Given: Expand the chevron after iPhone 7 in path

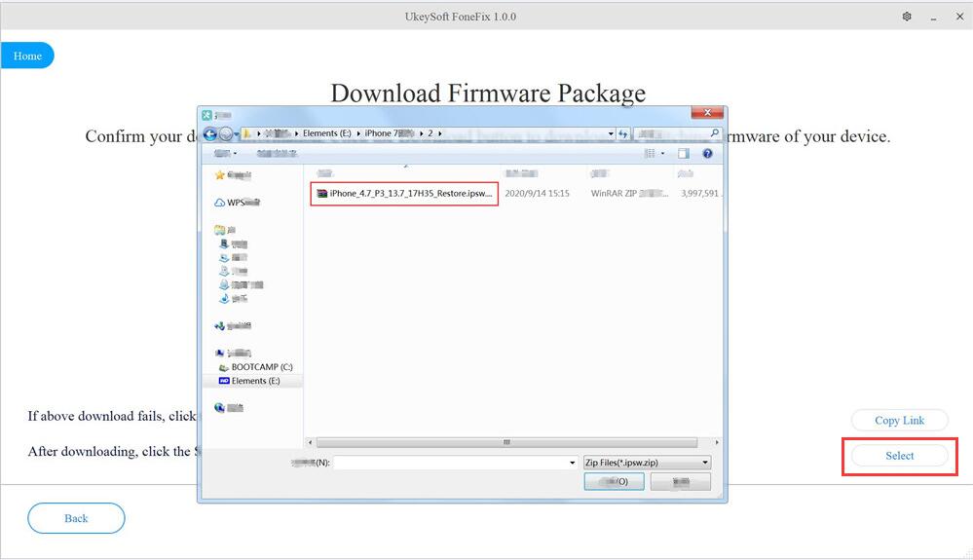Looking at the screenshot, I should [422, 133].
